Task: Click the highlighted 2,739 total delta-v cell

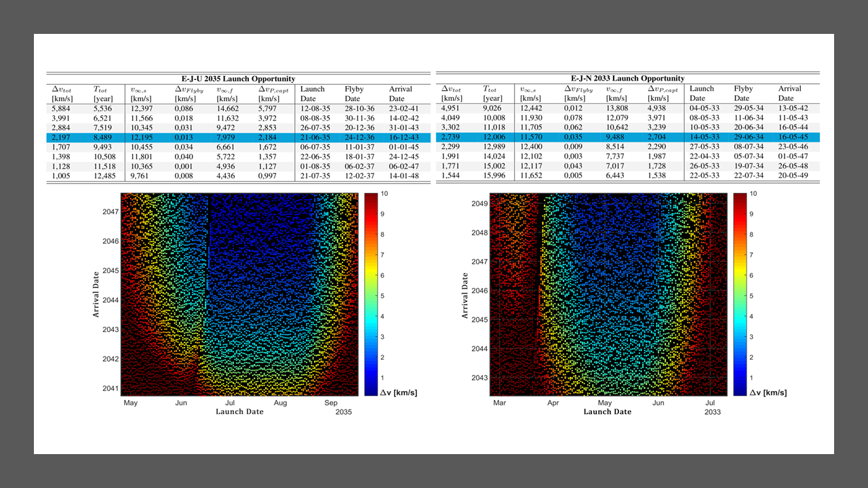Action: tap(452, 137)
